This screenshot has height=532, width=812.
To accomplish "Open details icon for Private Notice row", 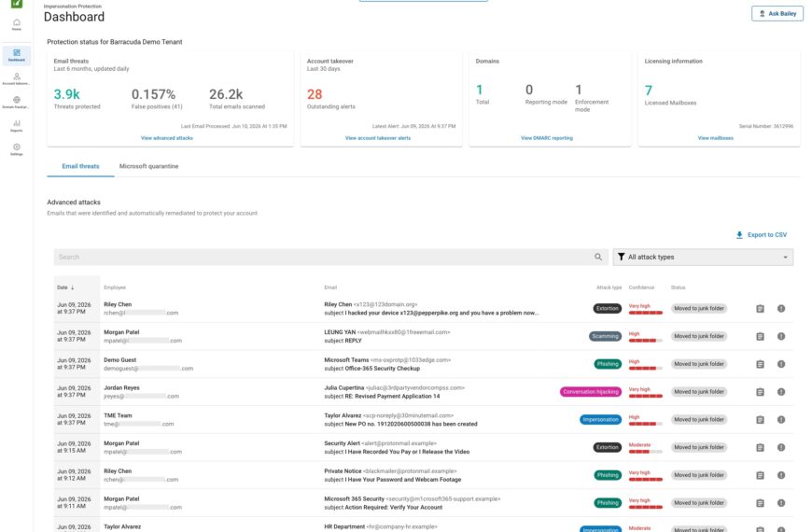I will (x=761, y=476).
